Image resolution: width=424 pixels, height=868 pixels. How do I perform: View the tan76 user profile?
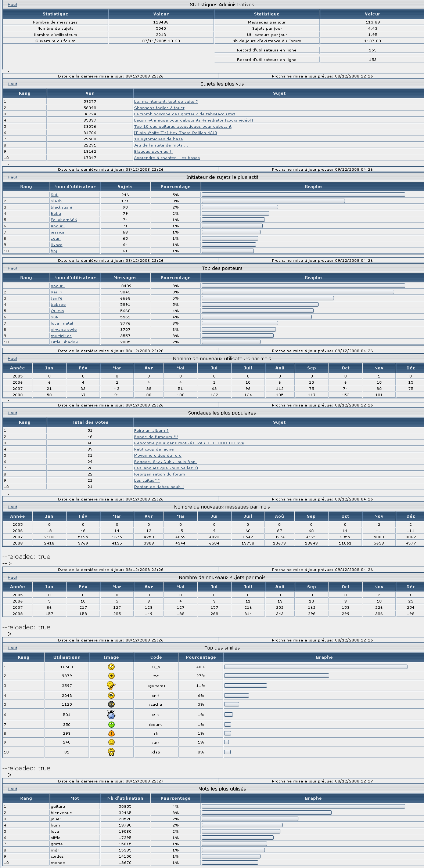click(57, 299)
